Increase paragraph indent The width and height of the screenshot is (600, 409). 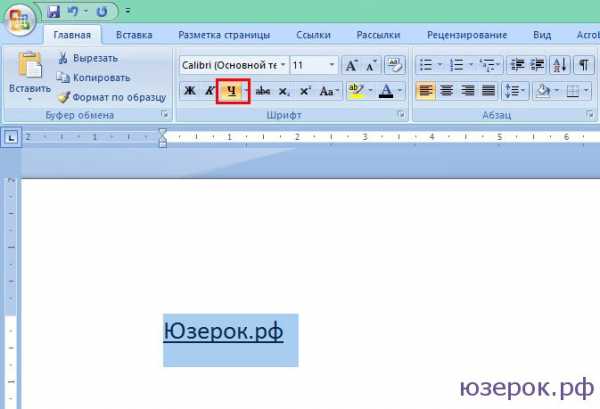pyautogui.click(x=537, y=65)
